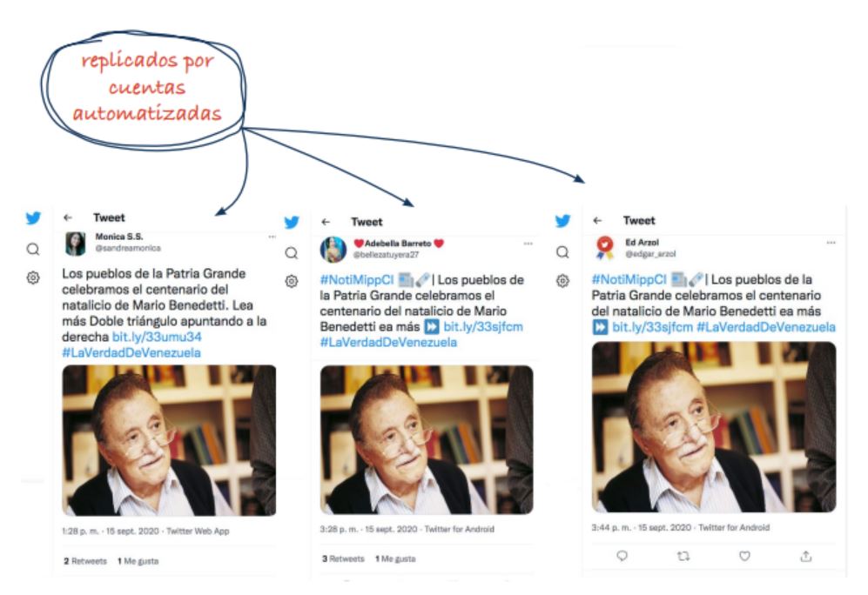868x595 pixels.
Task: Like Ed Arzol's tweet with heart icon
Action: point(744,556)
